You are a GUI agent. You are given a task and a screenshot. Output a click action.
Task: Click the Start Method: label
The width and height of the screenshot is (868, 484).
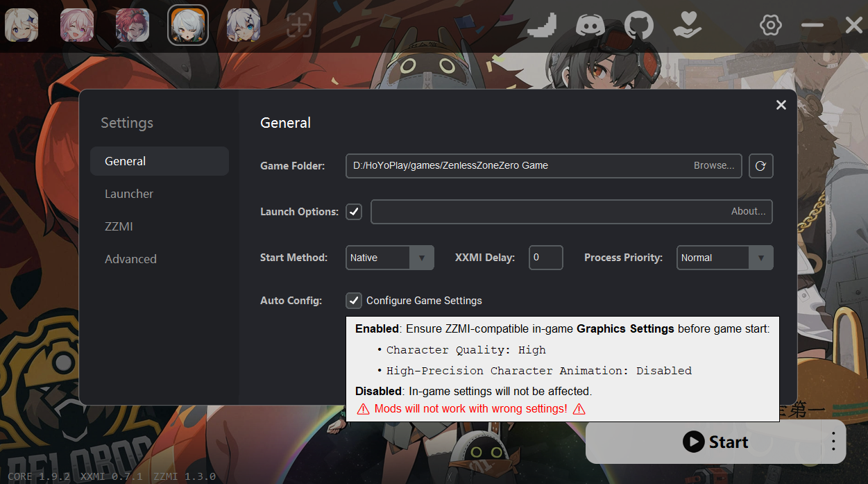tap(294, 258)
